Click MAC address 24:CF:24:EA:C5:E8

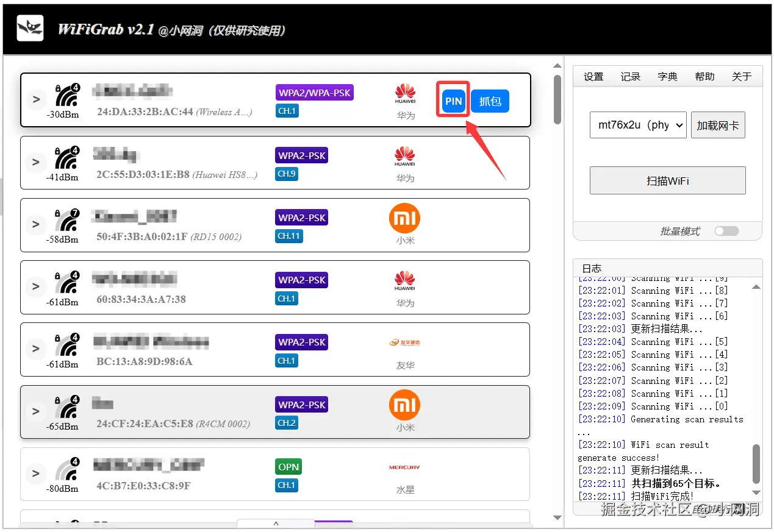pos(145,424)
